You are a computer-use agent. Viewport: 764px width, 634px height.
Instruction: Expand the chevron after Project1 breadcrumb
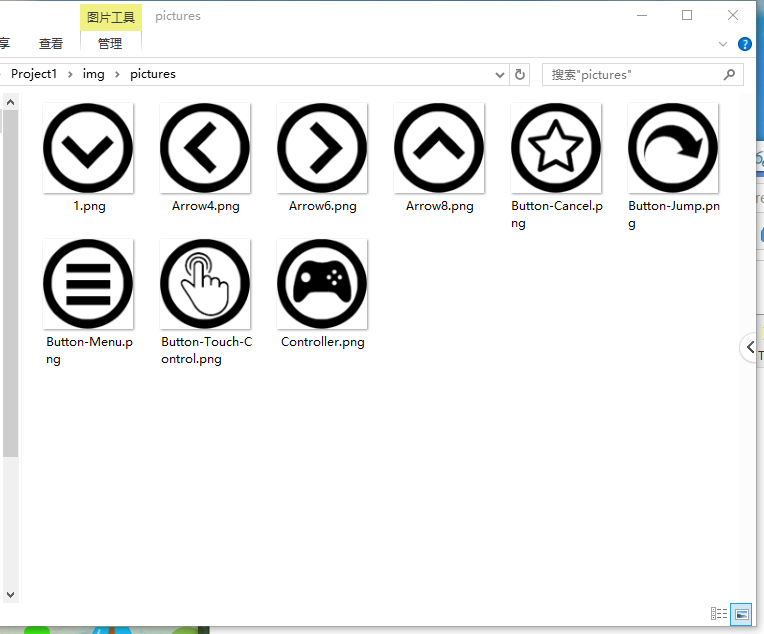click(70, 75)
